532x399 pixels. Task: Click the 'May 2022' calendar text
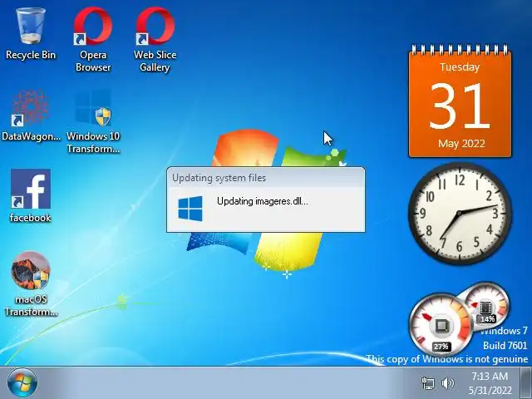[x=461, y=144]
